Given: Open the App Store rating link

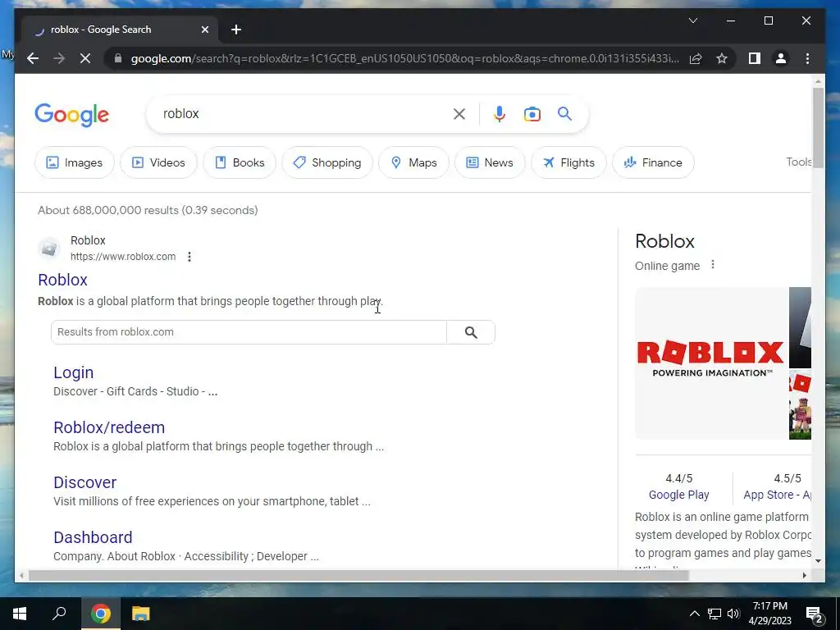Looking at the screenshot, I should [777, 495].
